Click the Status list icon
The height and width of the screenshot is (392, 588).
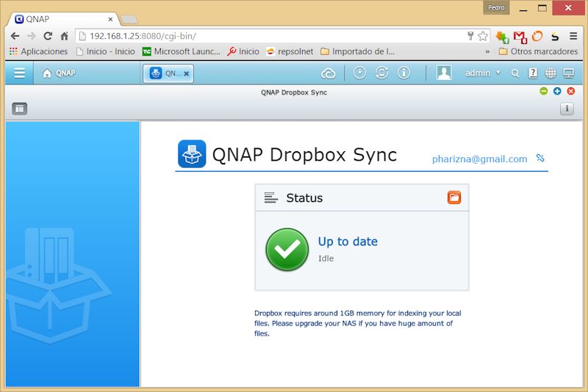[x=270, y=197]
